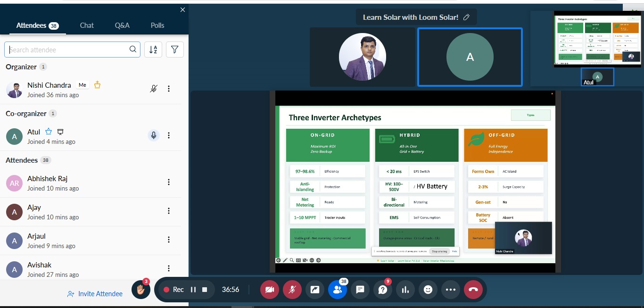Viewport: 644px width, 308px height.
Task: Pause the recording
Action: [193, 290]
